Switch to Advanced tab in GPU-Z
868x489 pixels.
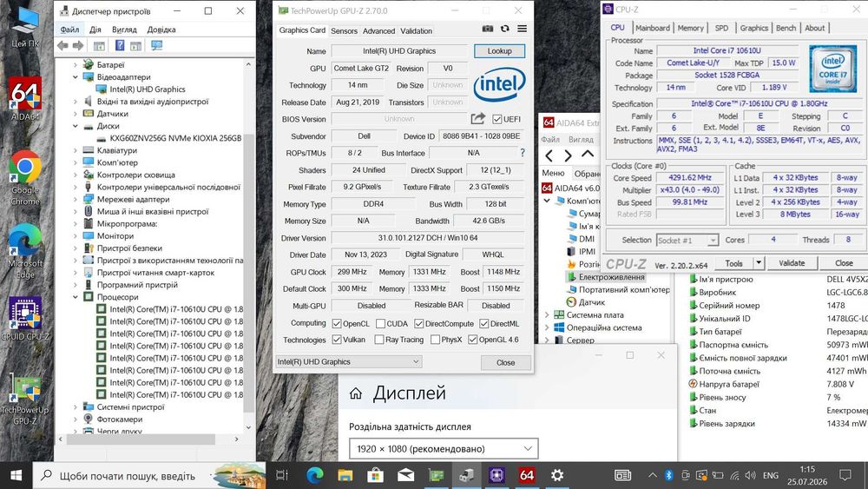point(378,31)
